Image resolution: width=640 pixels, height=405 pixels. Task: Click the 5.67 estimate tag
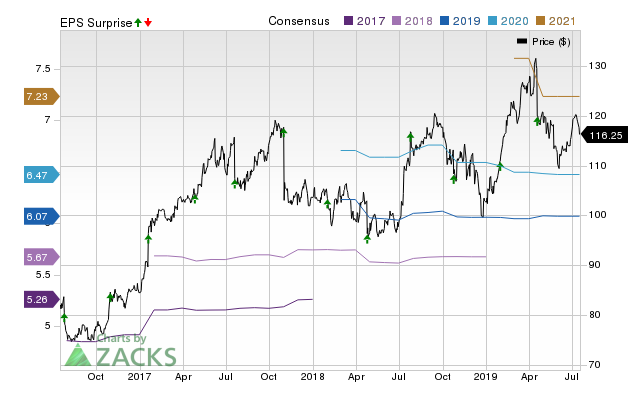[38, 256]
